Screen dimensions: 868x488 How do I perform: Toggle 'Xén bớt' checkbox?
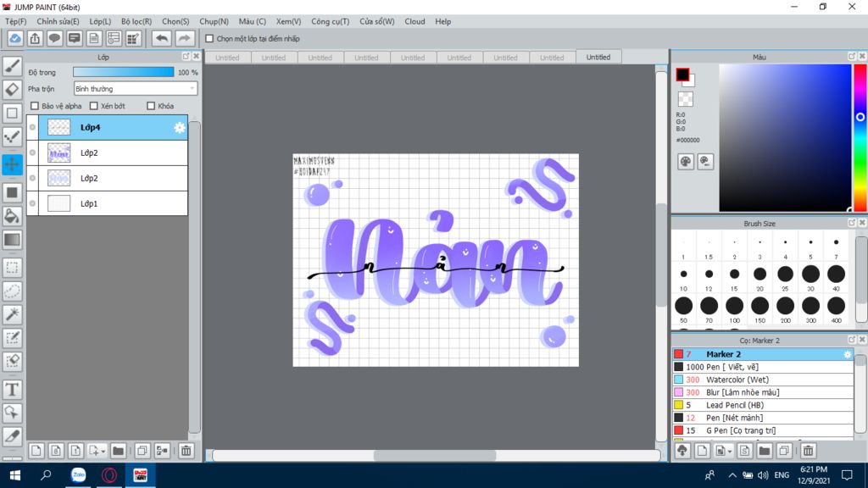[93, 106]
